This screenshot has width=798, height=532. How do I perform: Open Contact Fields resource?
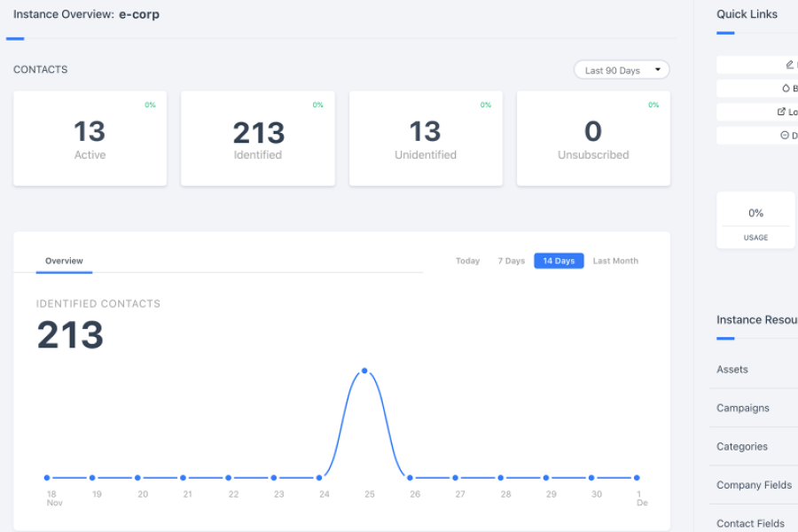750,523
